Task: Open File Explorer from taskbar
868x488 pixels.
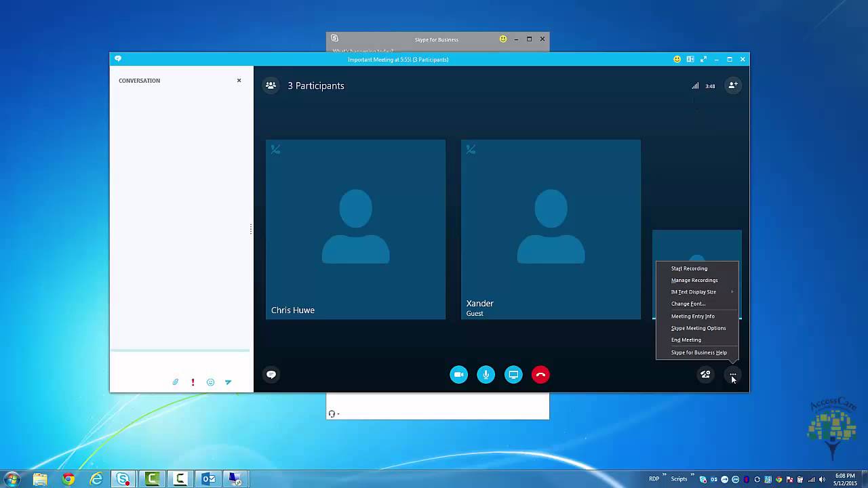Action: point(40,479)
